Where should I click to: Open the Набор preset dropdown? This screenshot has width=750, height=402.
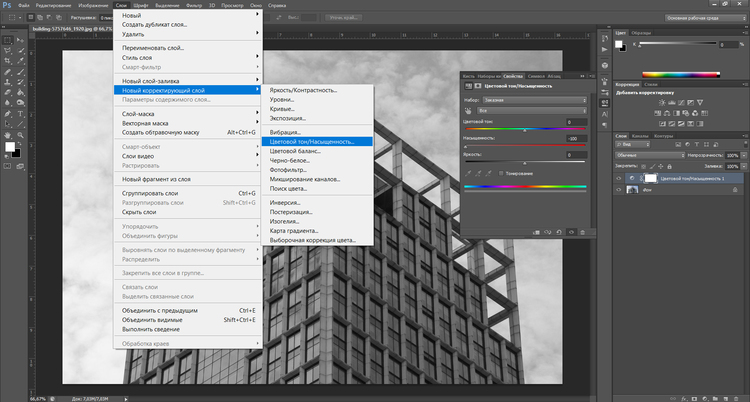(536, 101)
